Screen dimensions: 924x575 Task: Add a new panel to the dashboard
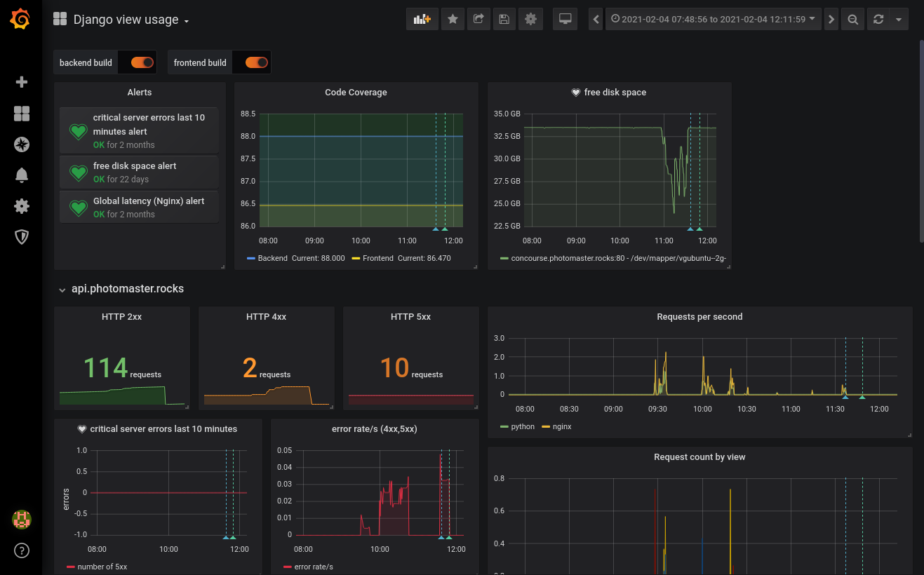click(x=422, y=20)
